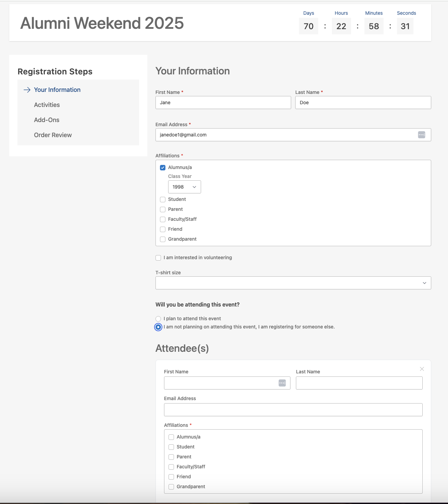Remove the attendee card with the X icon
This screenshot has height=504, width=448.
pyautogui.click(x=422, y=369)
